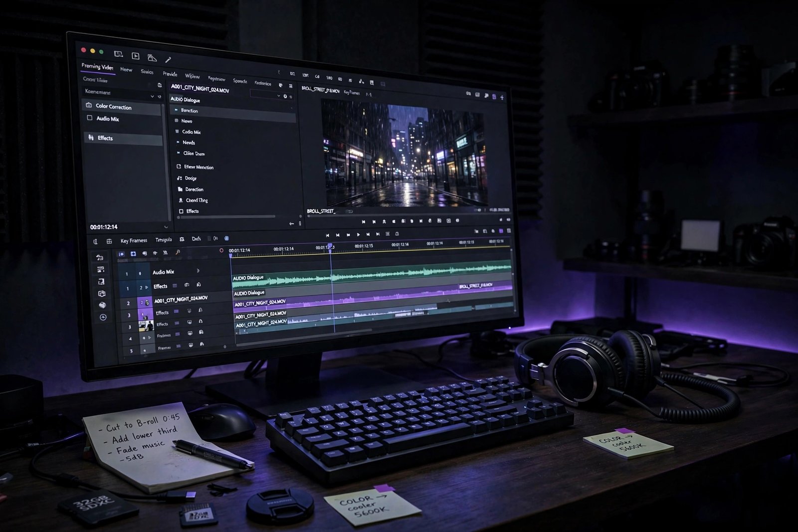This screenshot has width=798, height=532.
Task: Expand the chevron beside the 00:01:12:14 timecode
Action: point(166,227)
